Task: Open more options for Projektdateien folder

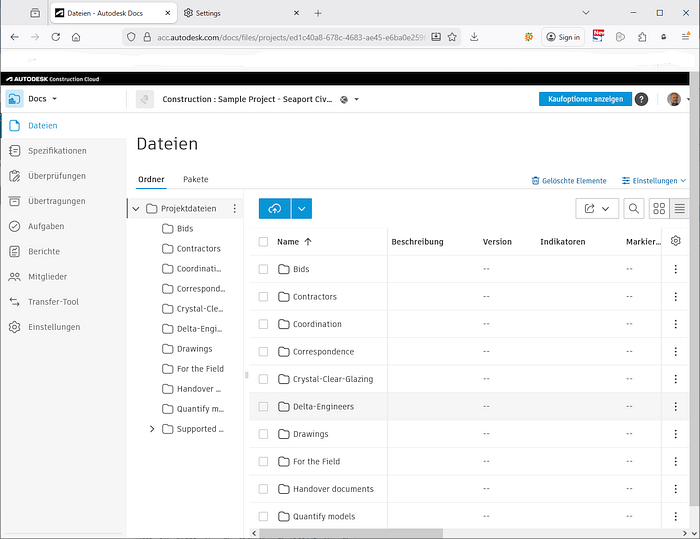Action: click(x=234, y=209)
